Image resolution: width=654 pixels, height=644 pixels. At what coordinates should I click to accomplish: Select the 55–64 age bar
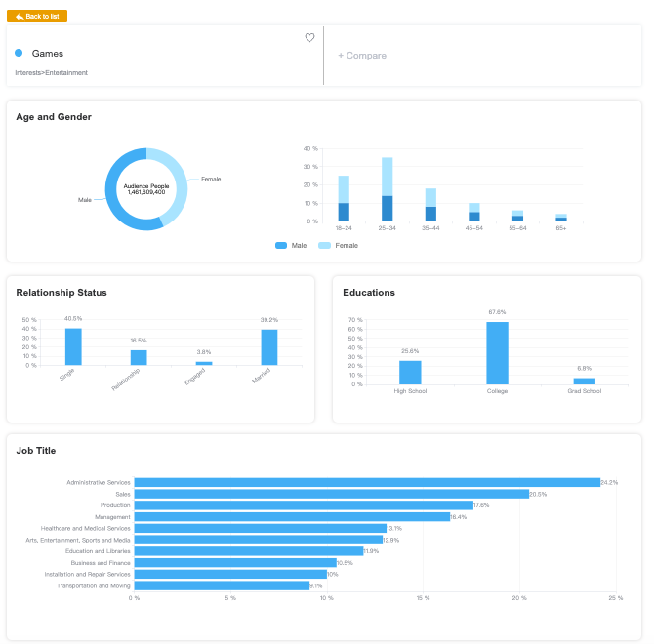517,216
